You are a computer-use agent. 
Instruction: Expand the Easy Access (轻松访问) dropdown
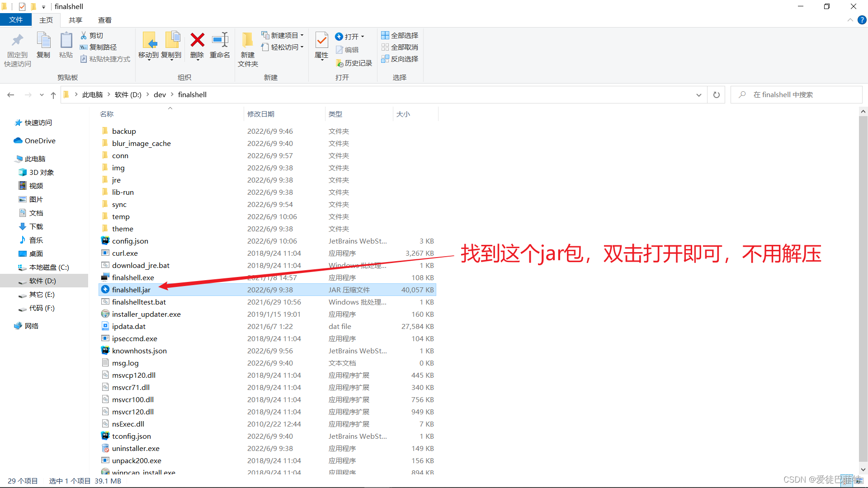[283, 47]
